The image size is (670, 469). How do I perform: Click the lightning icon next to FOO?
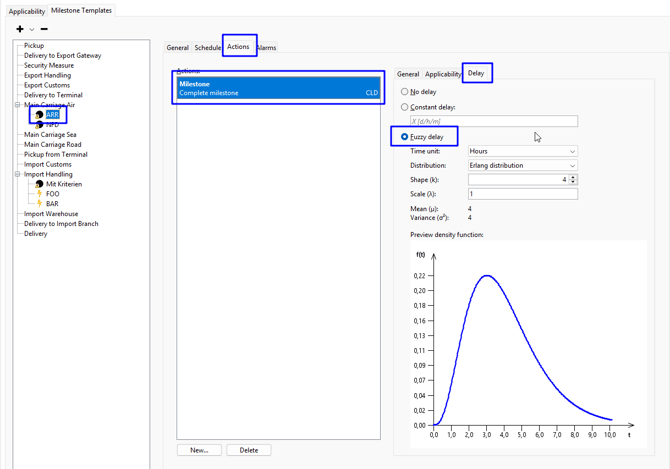click(x=39, y=193)
